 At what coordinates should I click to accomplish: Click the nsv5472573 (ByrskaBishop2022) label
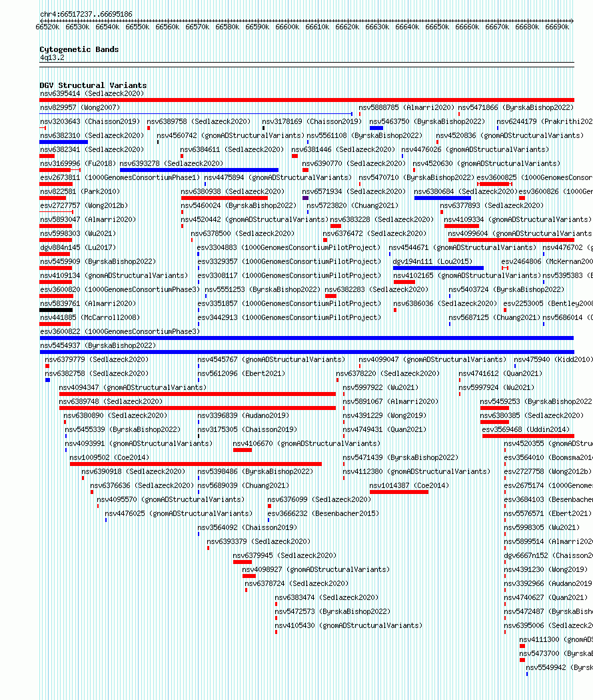click(332, 611)
